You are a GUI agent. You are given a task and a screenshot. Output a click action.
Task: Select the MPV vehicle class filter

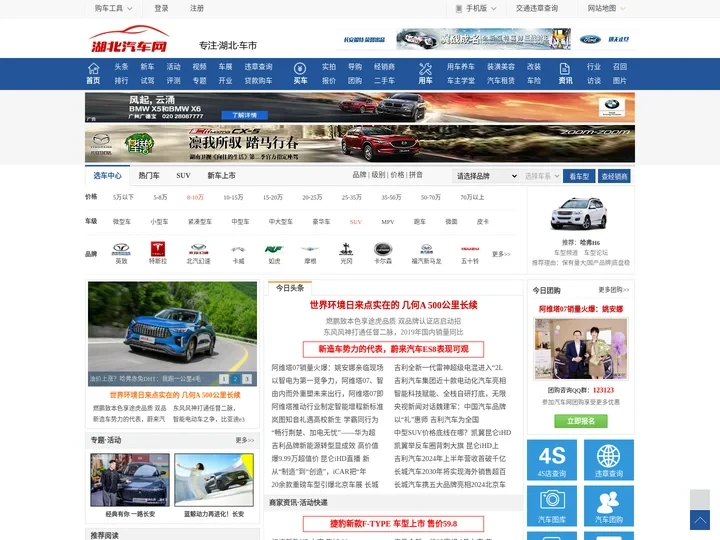388,222
